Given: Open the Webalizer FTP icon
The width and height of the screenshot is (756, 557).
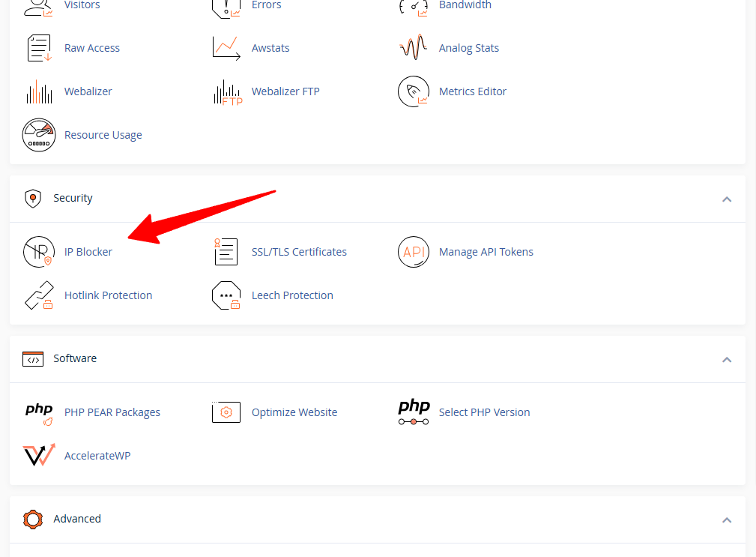Looking at the screenshot, I should pyautogui.click(x=228, y=92).
